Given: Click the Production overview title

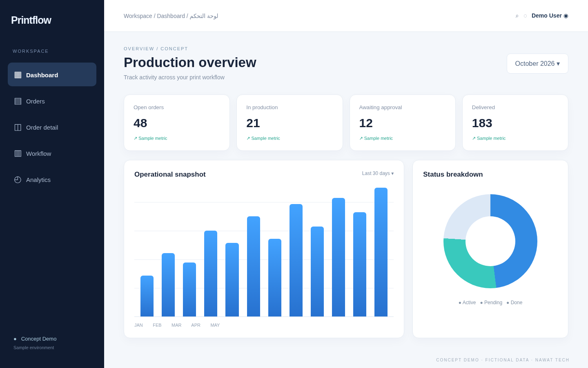Looking at the screenshot, I should [190, 62].
